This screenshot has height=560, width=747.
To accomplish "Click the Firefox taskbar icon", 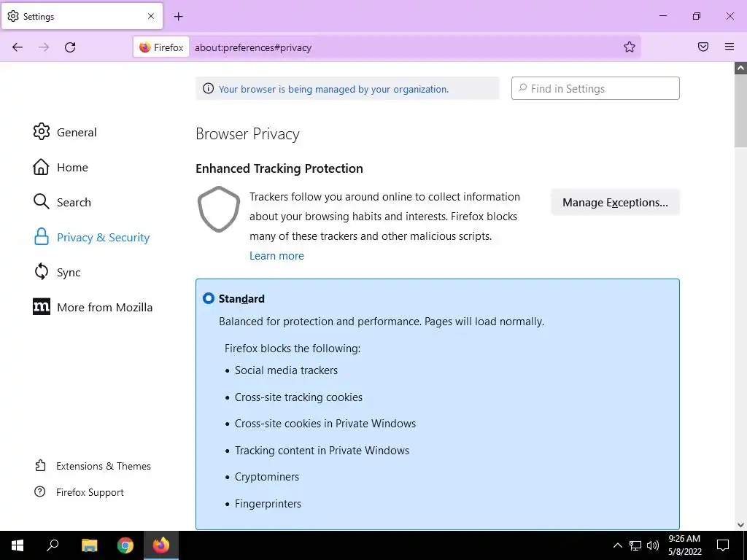I will (161, 545).
